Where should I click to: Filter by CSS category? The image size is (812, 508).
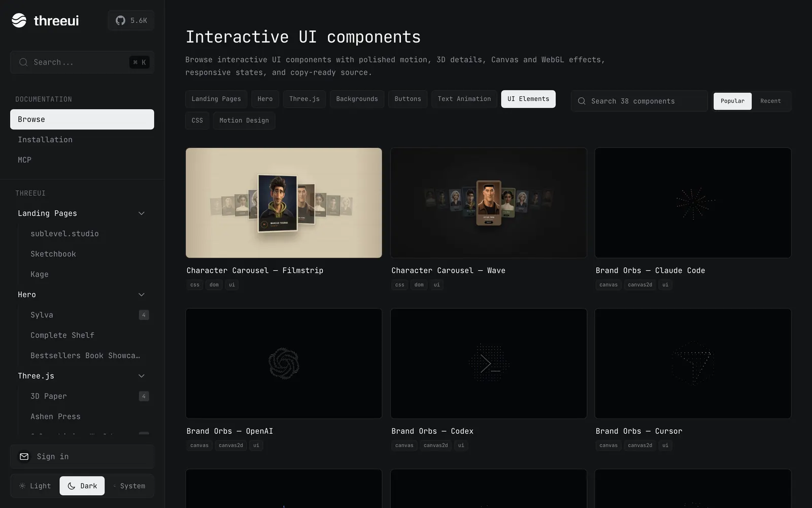[197, 120]
